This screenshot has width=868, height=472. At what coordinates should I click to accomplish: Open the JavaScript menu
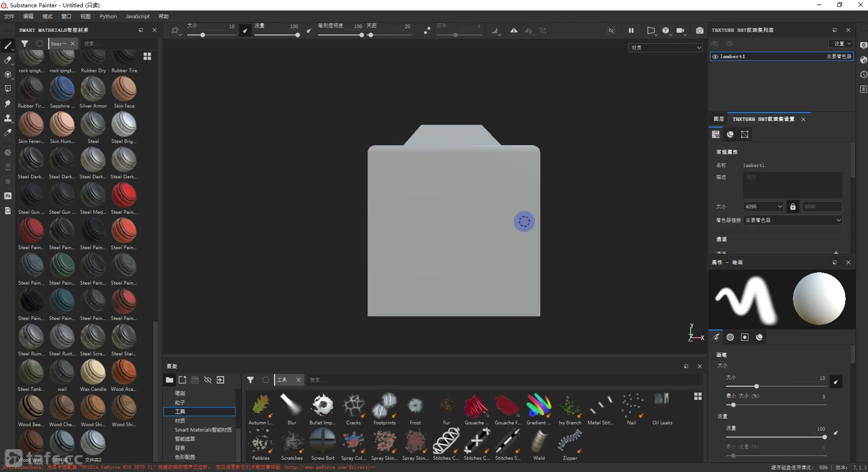(137, 16)
